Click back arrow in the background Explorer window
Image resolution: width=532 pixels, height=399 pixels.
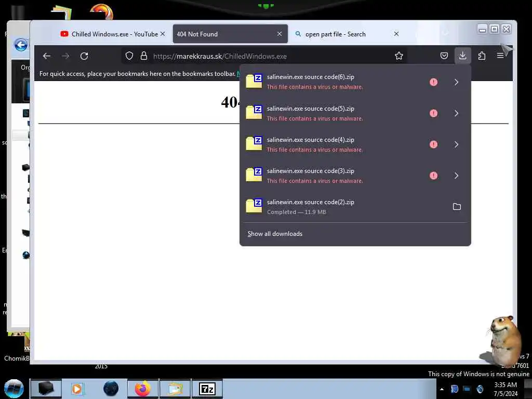[21, 45]
